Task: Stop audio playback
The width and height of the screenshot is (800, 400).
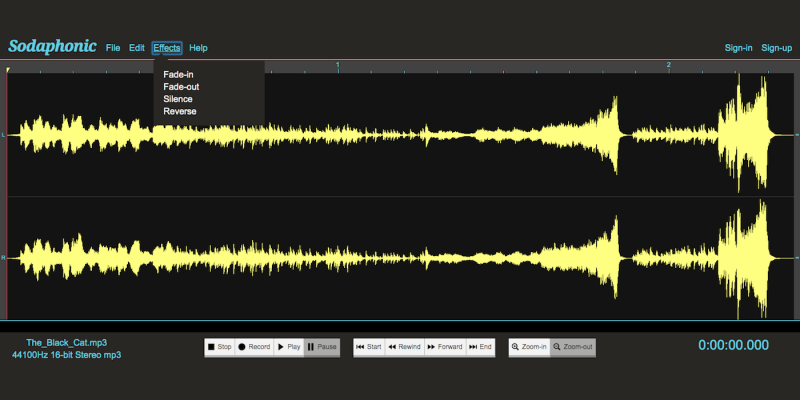Action: pyautogui.click(x=219, y=347)
